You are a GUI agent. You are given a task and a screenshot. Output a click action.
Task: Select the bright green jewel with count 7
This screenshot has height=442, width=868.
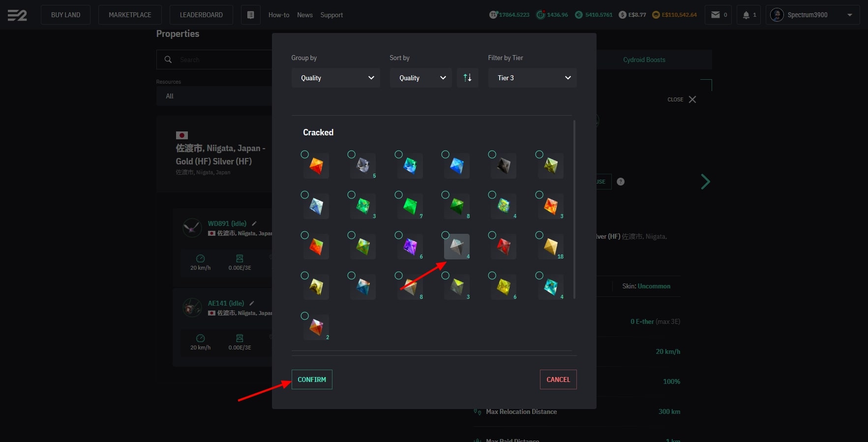(410, 206)
